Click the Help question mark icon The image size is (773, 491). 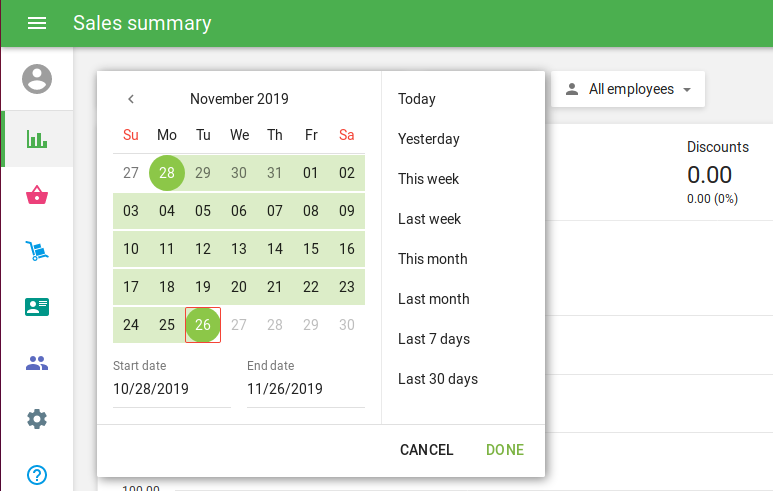pos(37,475)
